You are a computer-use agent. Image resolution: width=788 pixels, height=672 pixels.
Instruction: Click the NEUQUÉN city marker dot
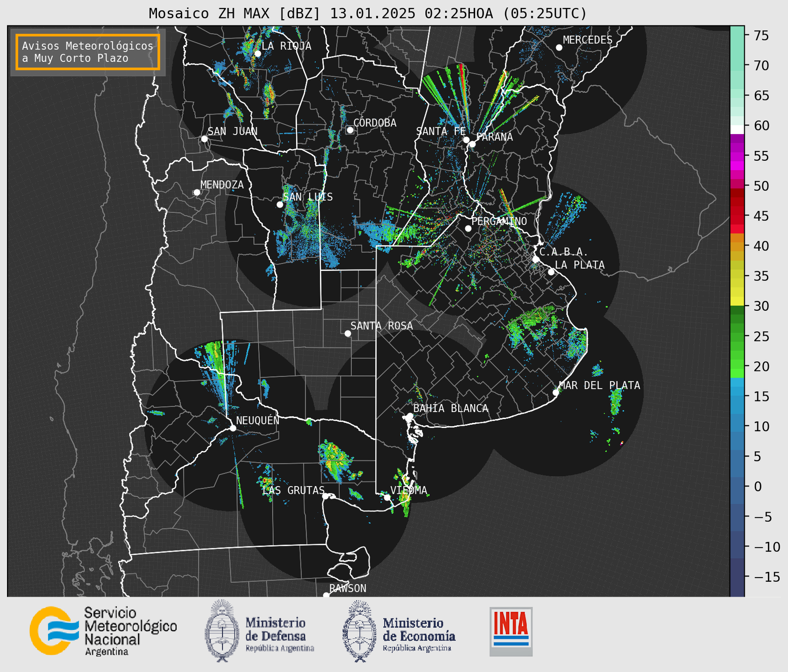[x=233, y=428]
